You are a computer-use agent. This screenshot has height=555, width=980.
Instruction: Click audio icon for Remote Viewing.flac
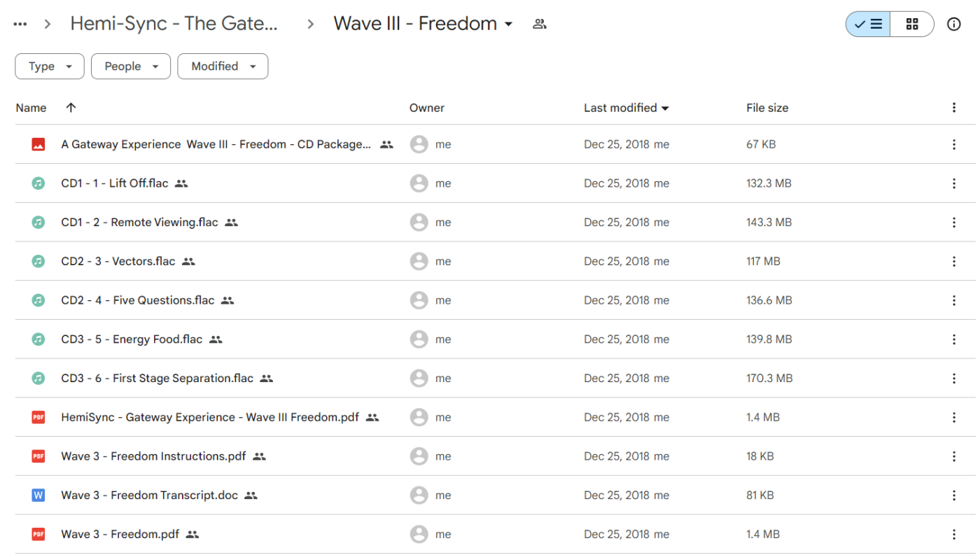[x=38, y=223]
